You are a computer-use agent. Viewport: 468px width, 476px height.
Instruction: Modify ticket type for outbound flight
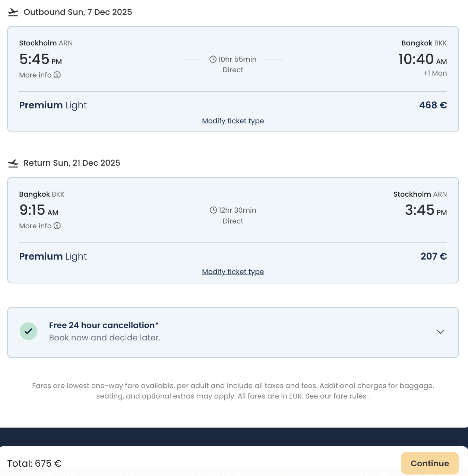[233, 121]
